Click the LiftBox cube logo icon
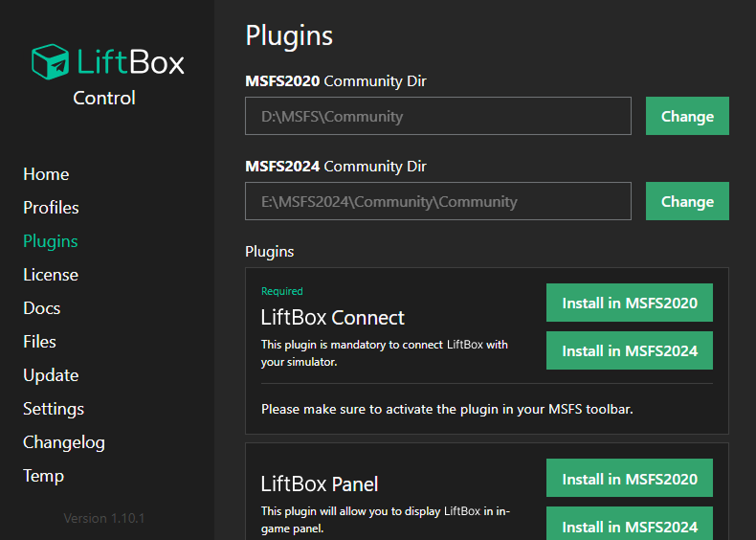Viewport: 756px width, 540px height. 50,62
